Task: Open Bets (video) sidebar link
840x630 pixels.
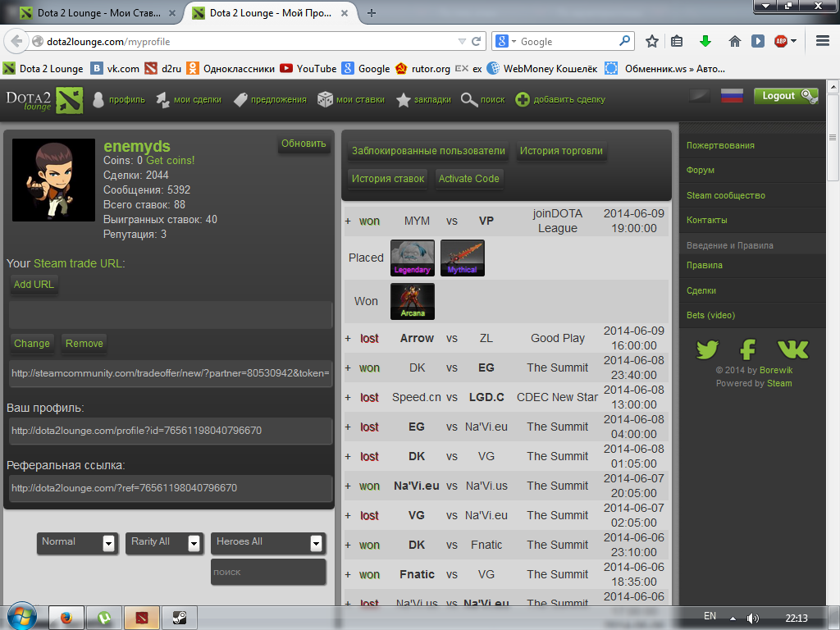Action: coord(710,315)
